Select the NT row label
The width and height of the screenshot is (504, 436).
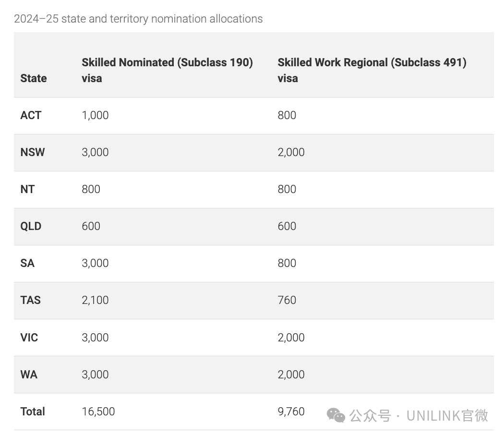(27, 189)
